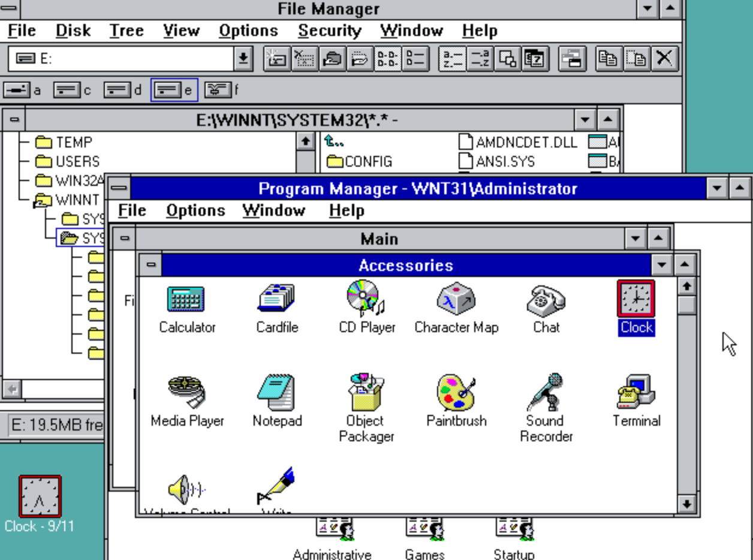Open Program Manager's Window menu
Image resolution: width=753 pixels, height=560 pixels.
(x=273, y=210)
